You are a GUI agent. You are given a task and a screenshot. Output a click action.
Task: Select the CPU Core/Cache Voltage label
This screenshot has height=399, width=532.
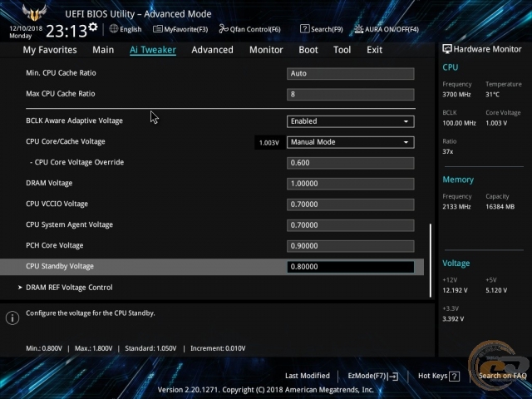tap(66, 141)
